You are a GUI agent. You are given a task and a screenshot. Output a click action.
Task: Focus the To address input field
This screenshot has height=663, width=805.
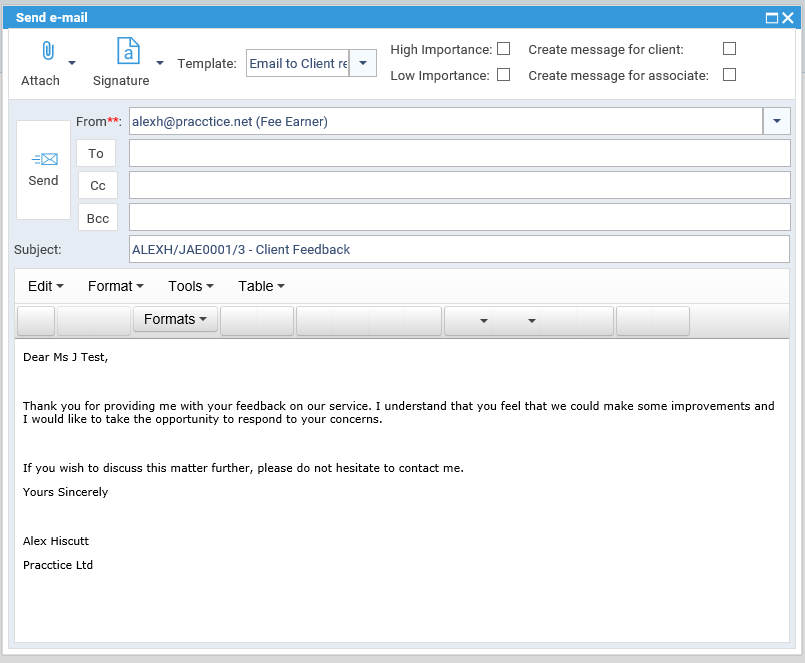(459, 153)
